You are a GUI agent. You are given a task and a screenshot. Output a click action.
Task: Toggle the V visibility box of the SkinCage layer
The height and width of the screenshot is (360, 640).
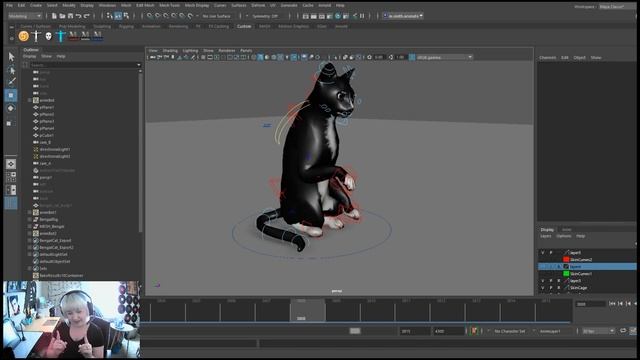[542, 288]
